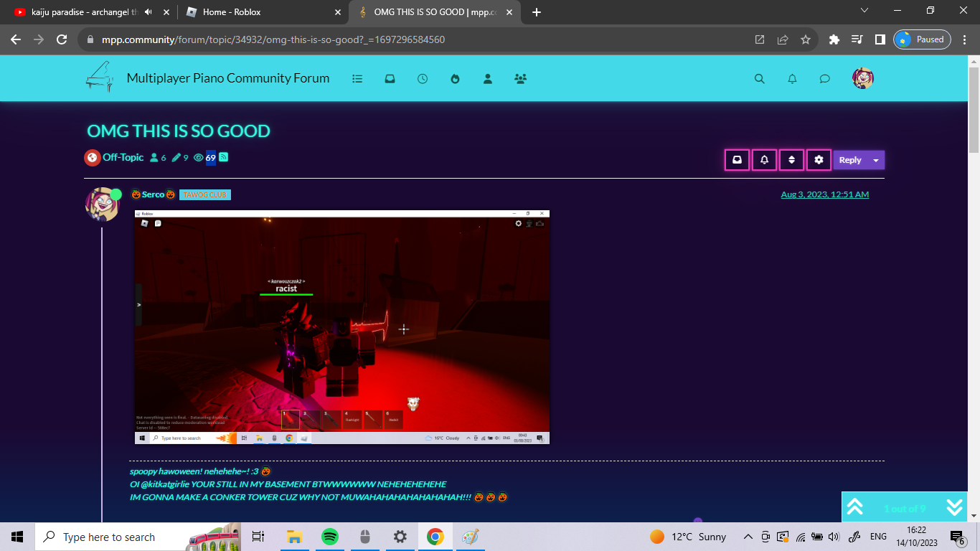Open Popular topics flame icon
Screen dimensions: 980x551
pos(455,79)
